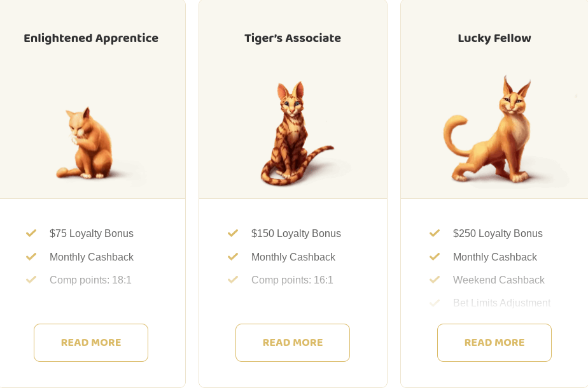588x388 pixels.
Task: Click the Bet Limits Adjustment text
Action: click(501, 303)
